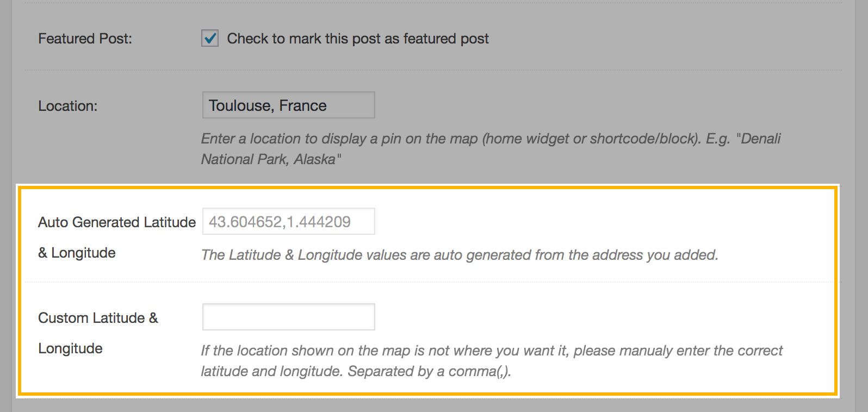Click the orange highlighted section border

pyautogui.click(x=430, y=189)
